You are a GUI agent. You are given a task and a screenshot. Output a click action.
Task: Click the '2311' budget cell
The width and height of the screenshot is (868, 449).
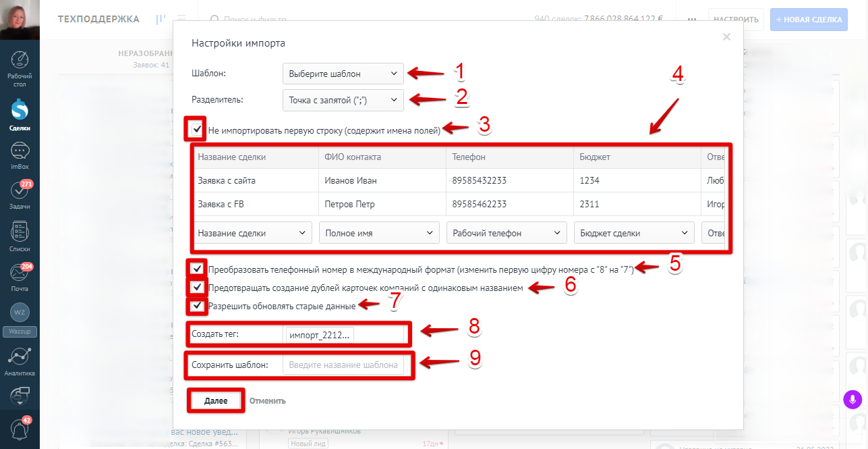[x=637, y=204]
